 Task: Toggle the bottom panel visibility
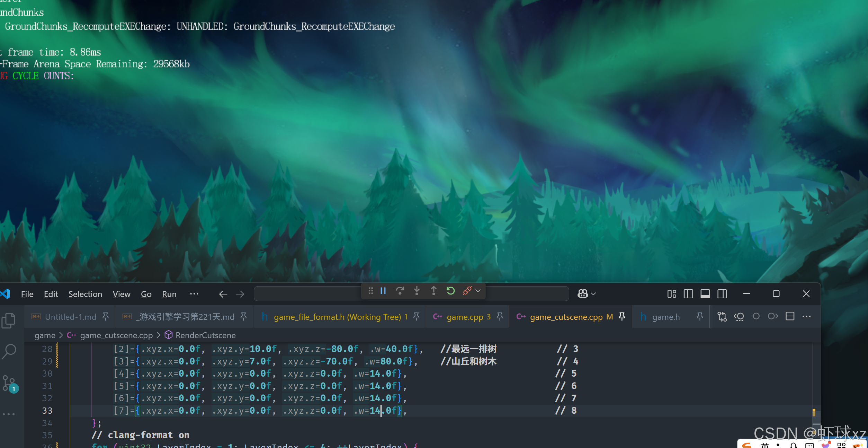[x=705, y=294]
